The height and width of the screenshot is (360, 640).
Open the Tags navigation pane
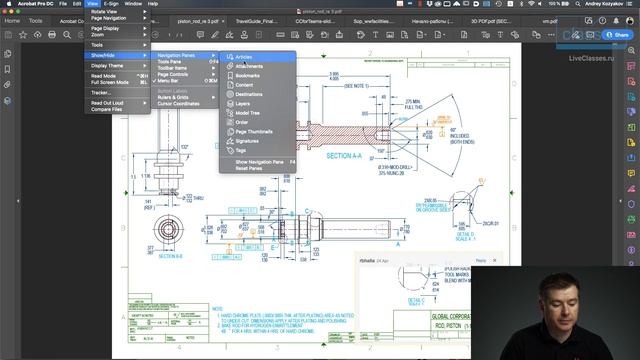[x=257, y=151]
